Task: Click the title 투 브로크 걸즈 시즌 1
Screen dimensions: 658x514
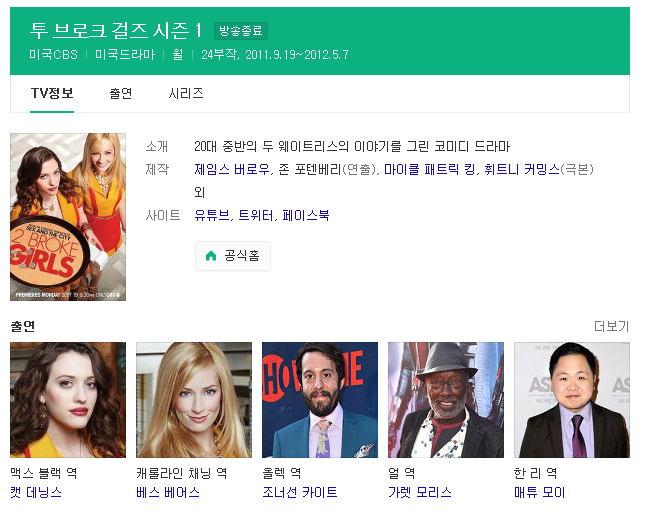Action: pyautogui.click(x=116, y=30)
